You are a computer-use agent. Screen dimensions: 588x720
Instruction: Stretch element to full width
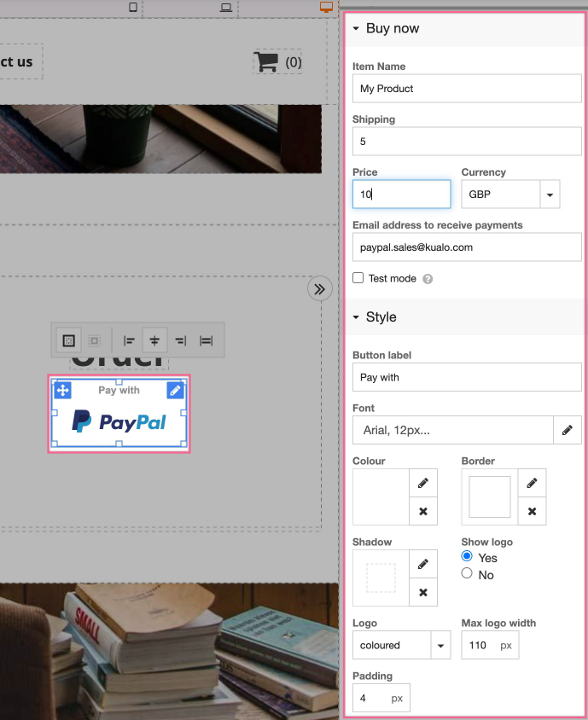coord(206,340)
